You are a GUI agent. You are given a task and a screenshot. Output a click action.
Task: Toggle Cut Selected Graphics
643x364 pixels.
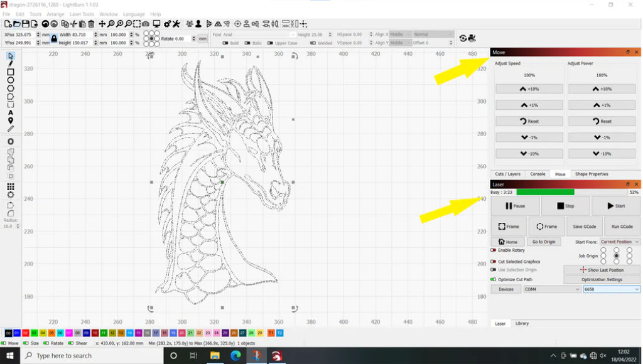(494, 262)
